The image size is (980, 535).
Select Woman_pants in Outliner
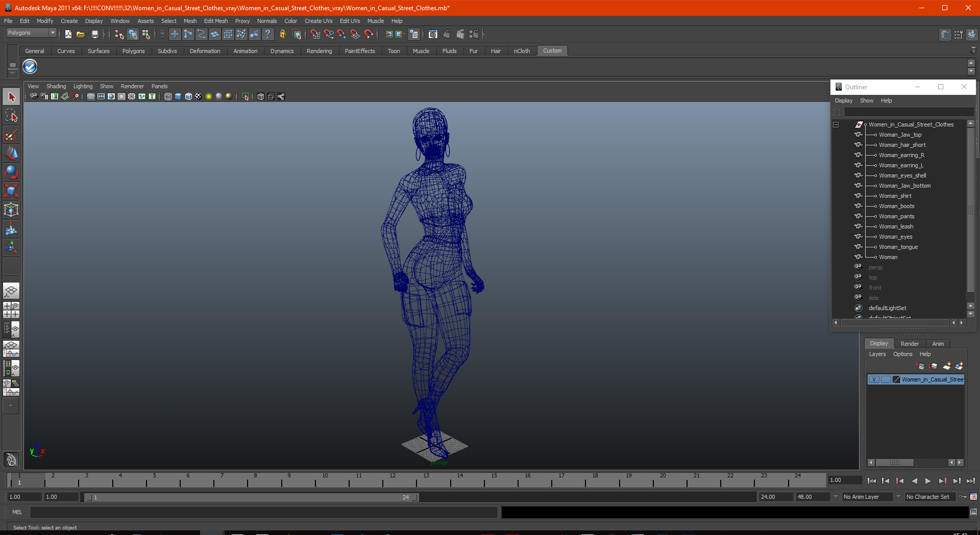click(896, 216)
